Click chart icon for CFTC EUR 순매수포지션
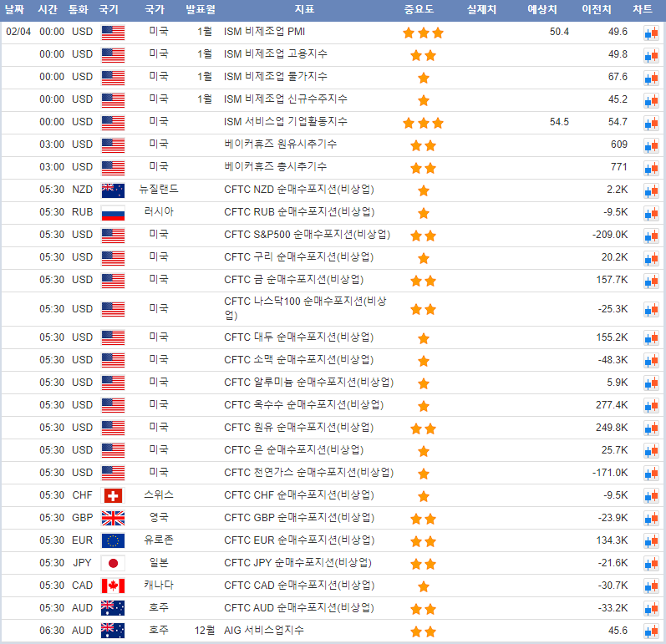The image size is (666, 644). point(650,541)
